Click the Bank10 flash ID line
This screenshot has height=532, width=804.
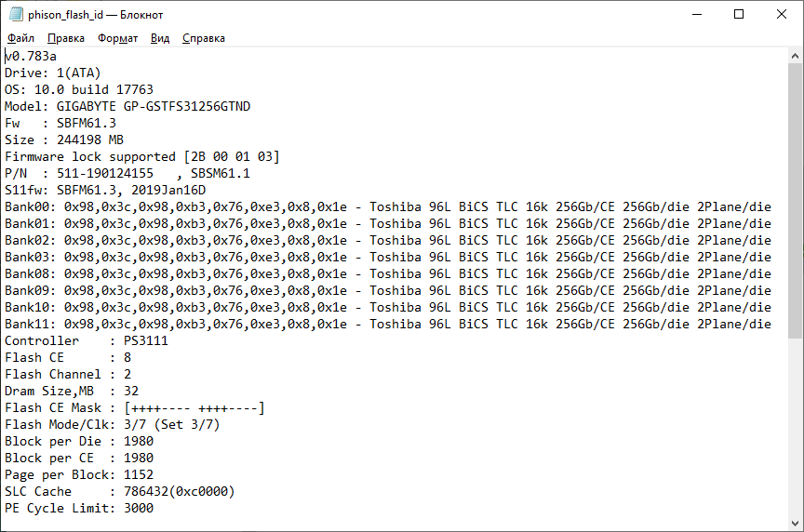(388, 308)
